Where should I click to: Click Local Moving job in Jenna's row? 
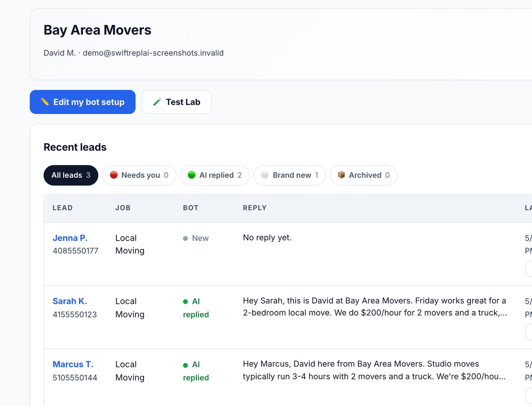point(130,245)
